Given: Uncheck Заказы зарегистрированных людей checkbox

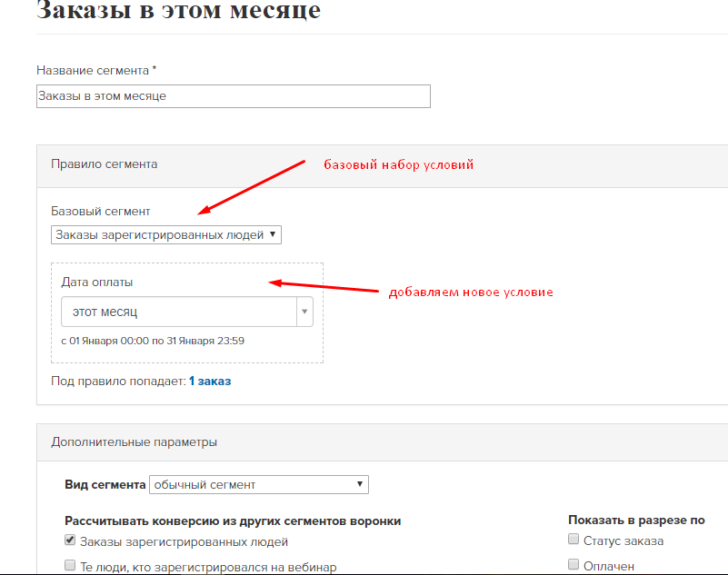Looking at the screenshot, I should (x=70, y=540).
